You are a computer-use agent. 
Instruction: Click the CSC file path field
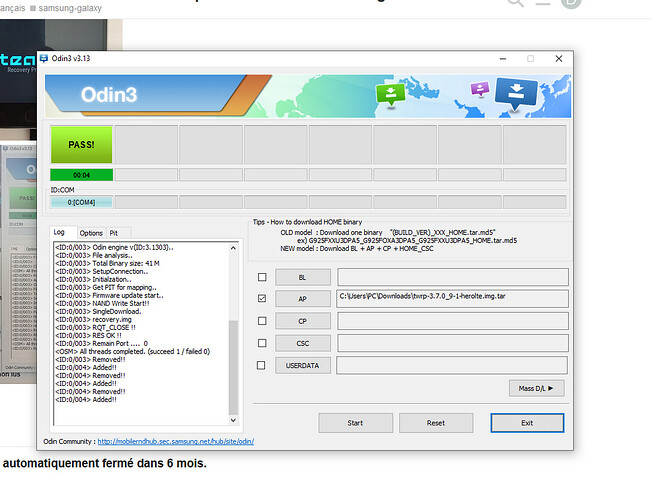452,343
